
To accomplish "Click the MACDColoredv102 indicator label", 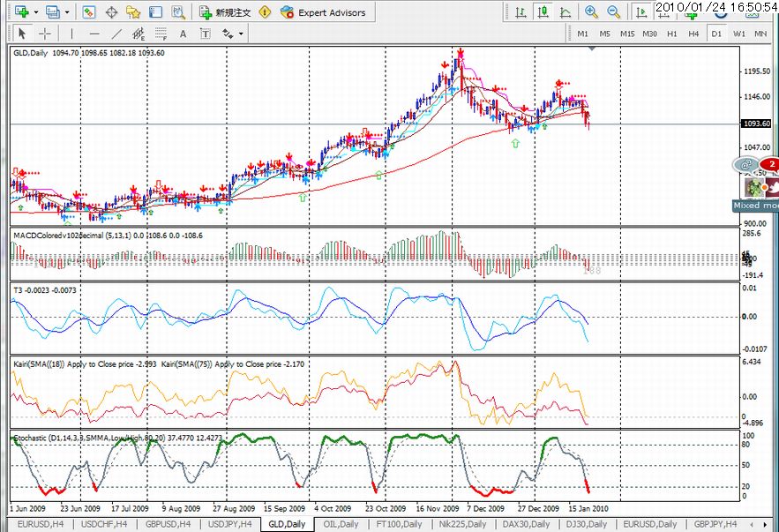I will (x=108, y=236).
